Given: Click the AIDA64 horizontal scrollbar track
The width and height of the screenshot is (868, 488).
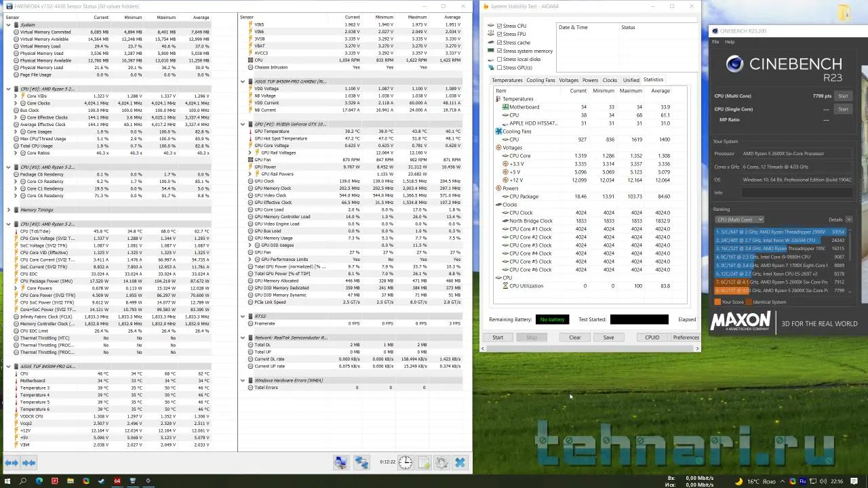Looking at the screenshot, I should (590, 348).
